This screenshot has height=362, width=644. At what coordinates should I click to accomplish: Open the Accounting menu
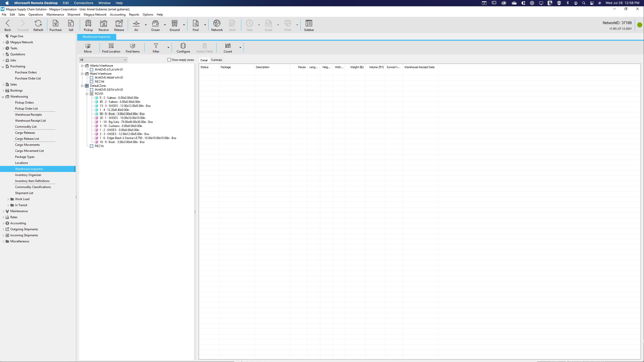coord(117,14)
